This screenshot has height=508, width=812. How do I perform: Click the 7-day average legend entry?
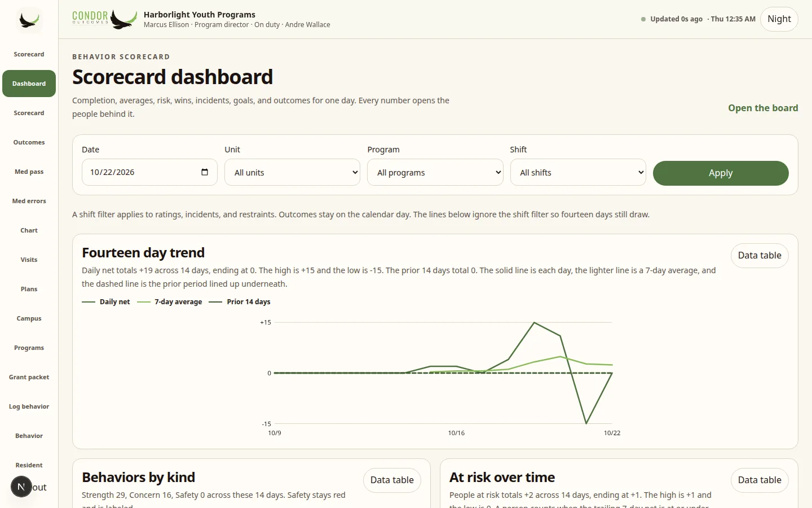(170, 302)
